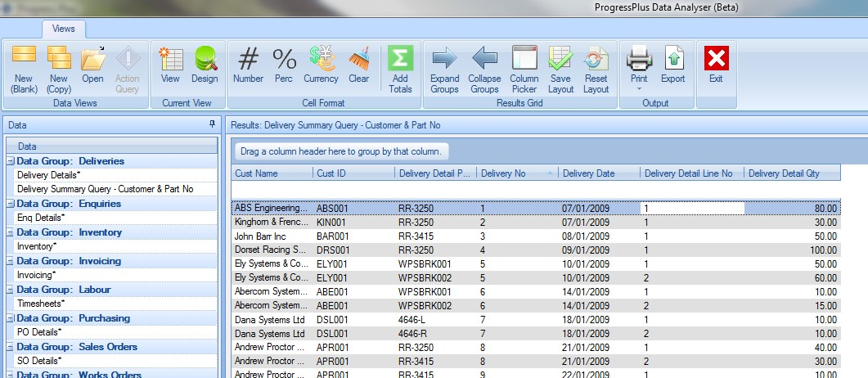868x378 pixels.
Task: Save the grid layout
Action: pyautogui.click(x=560, y=68)
